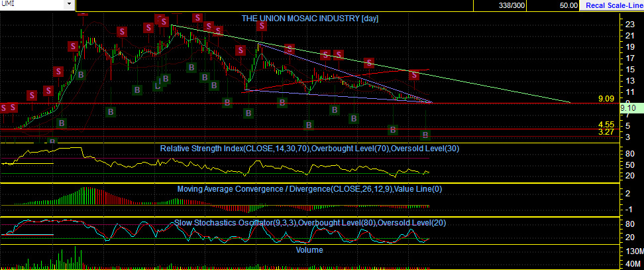Click the Volume panel label
Screen dimensions: 644x270
(309, 249)
